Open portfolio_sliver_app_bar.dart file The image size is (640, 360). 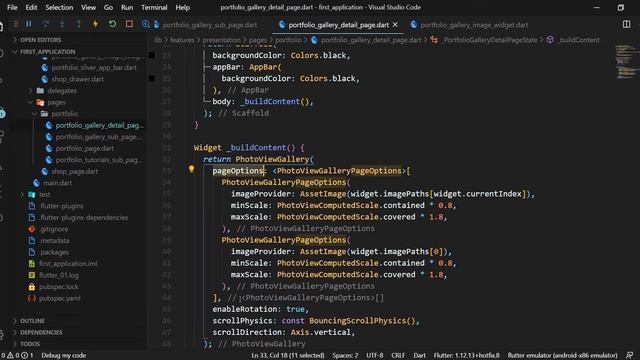click(94, 68)
